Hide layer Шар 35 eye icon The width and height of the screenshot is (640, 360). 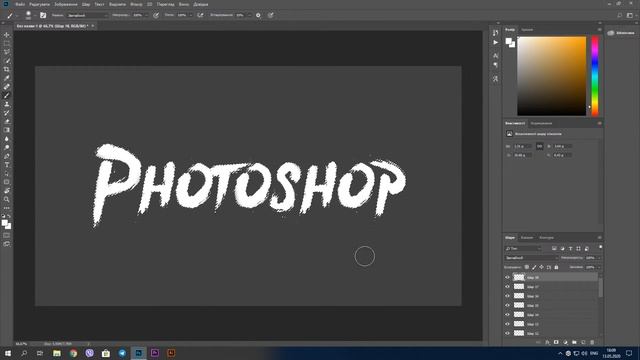click(x=507, y=305)
